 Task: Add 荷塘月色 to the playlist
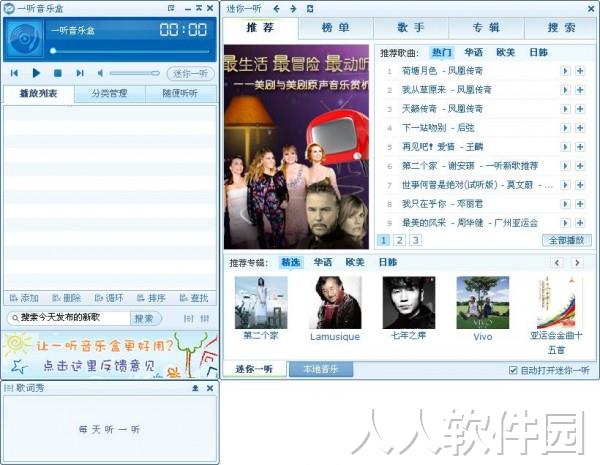coord(580,71)
